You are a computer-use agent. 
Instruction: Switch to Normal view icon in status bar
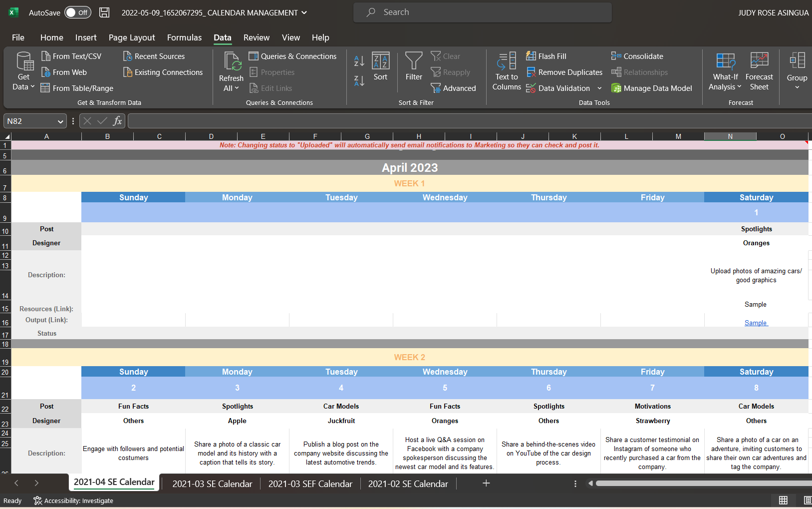click(784, 500)
